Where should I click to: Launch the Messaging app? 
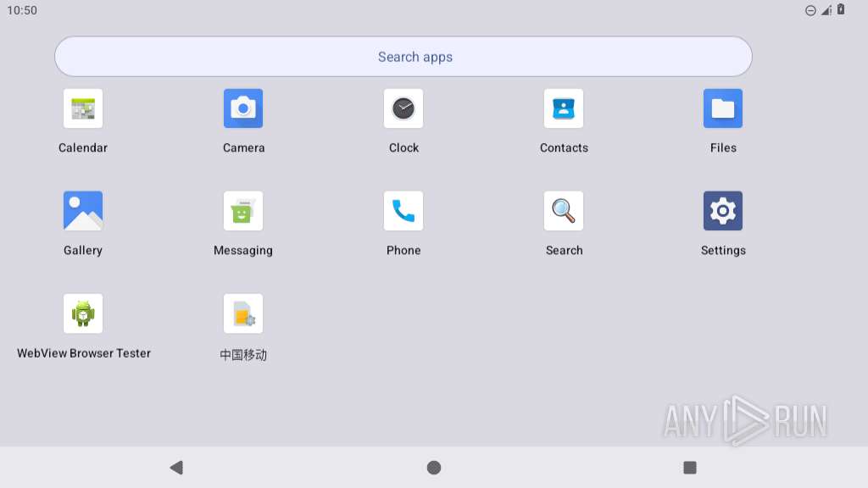pos(243,211)
